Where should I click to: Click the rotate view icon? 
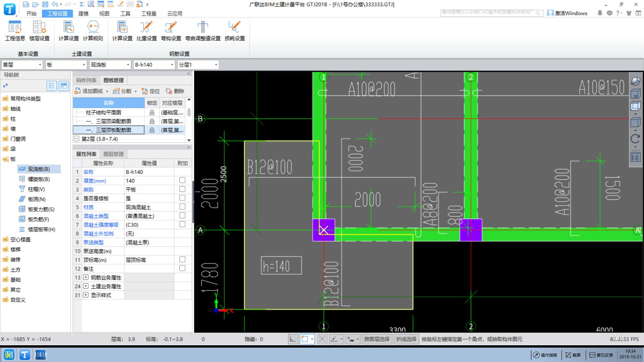[x=635, y=138]
